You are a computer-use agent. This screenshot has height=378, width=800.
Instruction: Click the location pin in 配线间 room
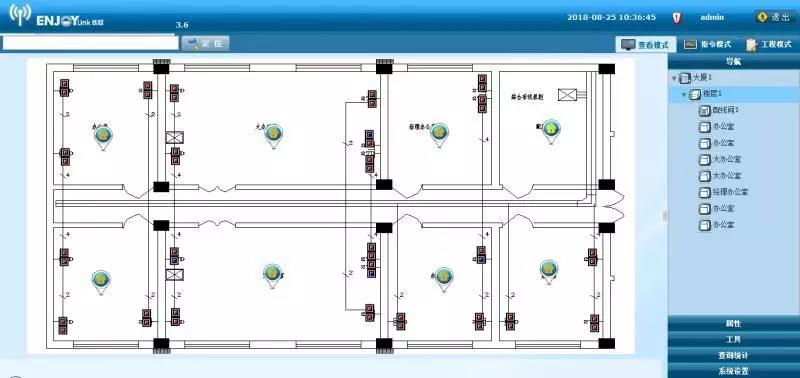pyautogui.click(x=551, y=130)
